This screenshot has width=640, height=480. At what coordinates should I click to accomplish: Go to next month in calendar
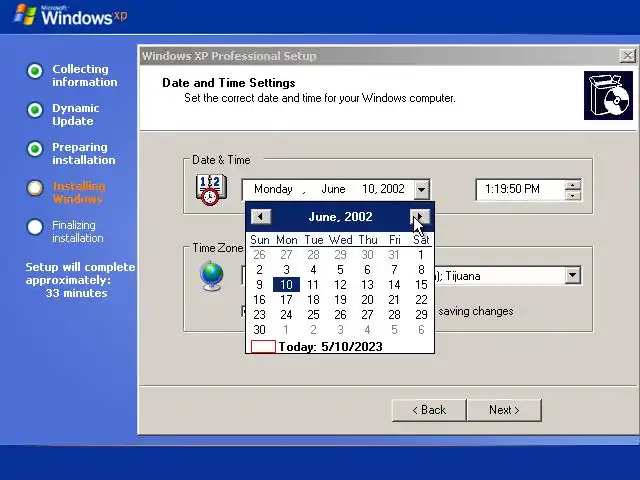click(420, 217)
